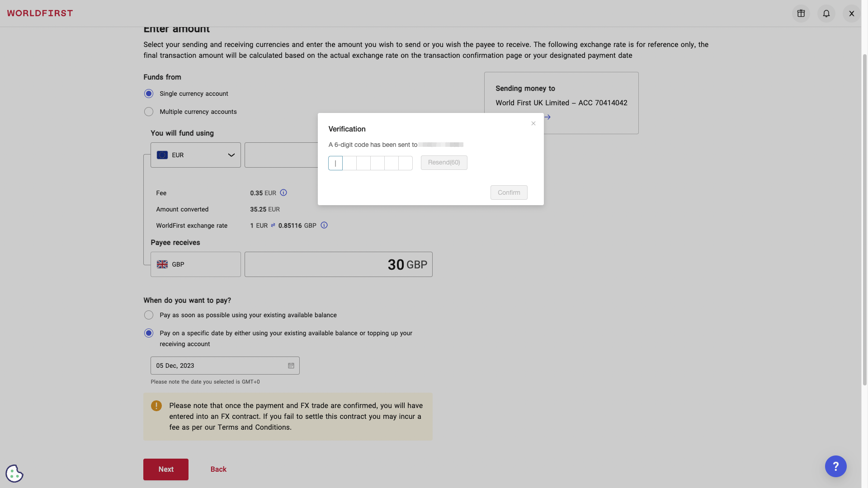Screen dimensions: 868x488
Task: Click the first verification code input box
Action: click(x=335, y=163)
